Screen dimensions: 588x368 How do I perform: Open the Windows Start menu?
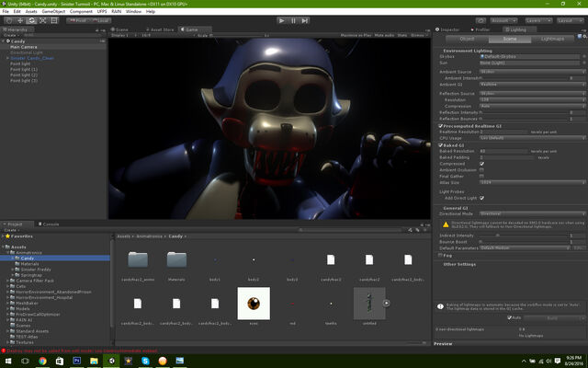8,361
